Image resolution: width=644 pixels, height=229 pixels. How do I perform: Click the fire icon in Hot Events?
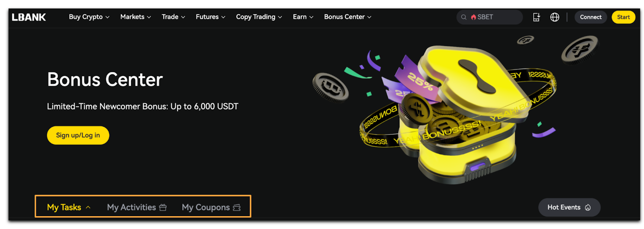point(588,207)
